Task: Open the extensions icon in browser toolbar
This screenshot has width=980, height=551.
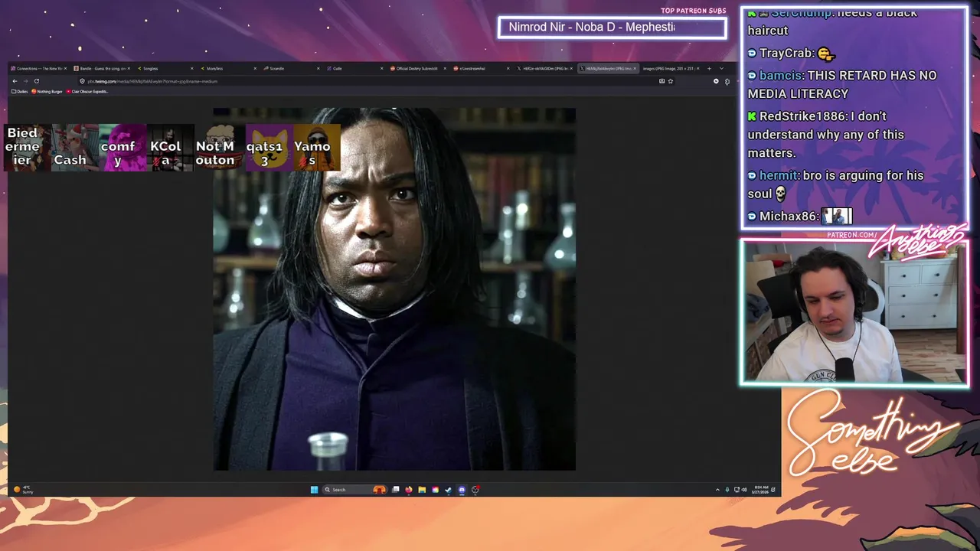Action: 727,81
